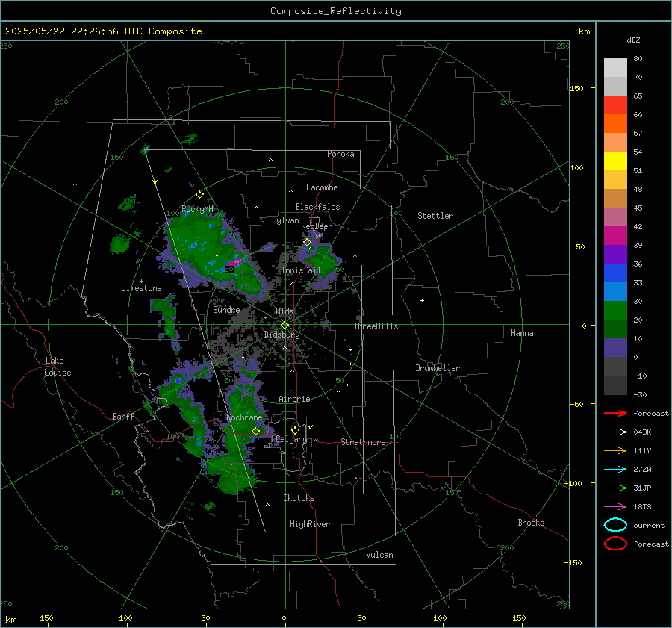The width and height of the screenshot is (672, 628).
Task: Click the Blackfalds city label
Action: pyautogui.click(x=317, y=207)
